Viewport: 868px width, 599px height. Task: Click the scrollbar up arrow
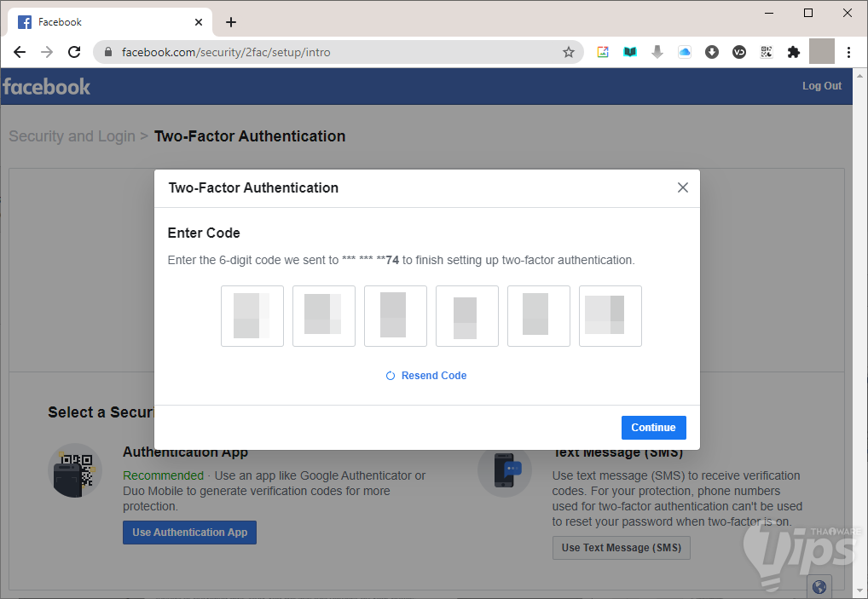[859, 76]
